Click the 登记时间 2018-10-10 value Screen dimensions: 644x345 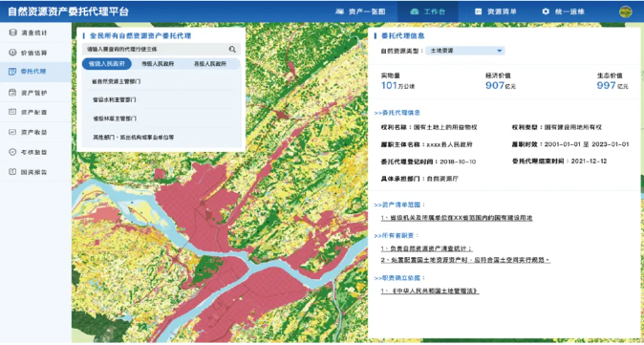[458, 162]
